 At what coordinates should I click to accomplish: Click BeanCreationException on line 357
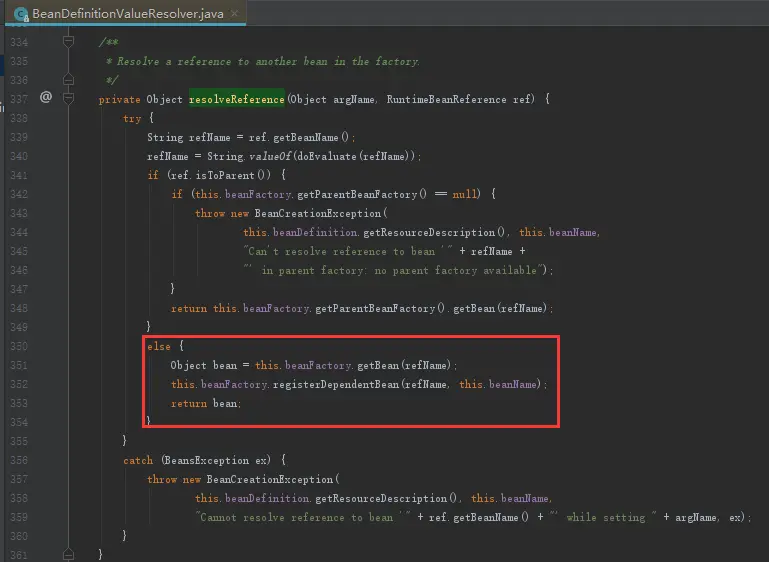coord(269,479)
